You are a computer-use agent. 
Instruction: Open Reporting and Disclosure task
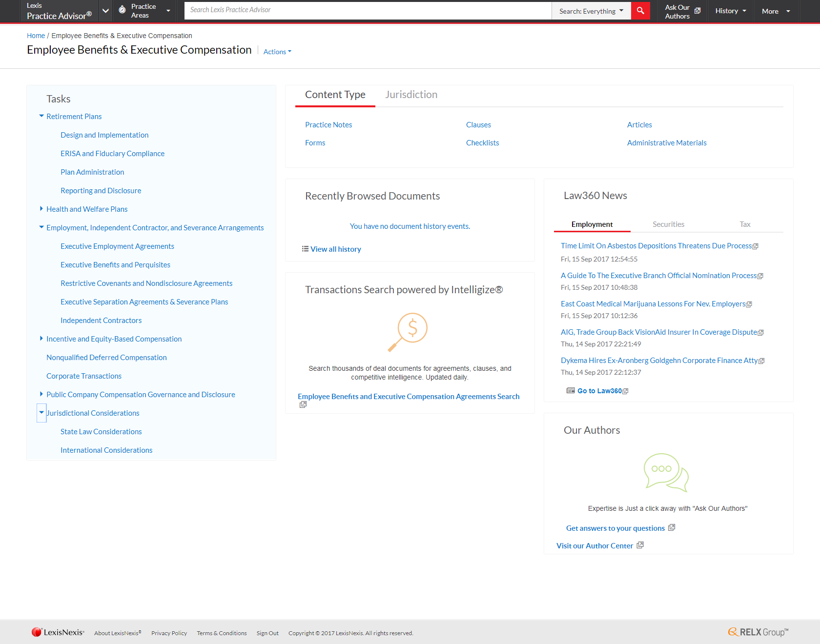pyautogui.click(x=101, y=191)
